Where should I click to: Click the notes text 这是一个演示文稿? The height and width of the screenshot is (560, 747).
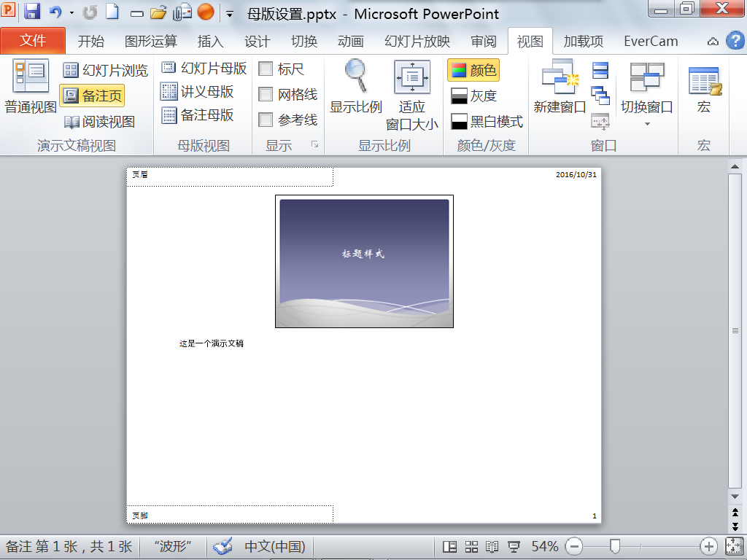(212, 343)
